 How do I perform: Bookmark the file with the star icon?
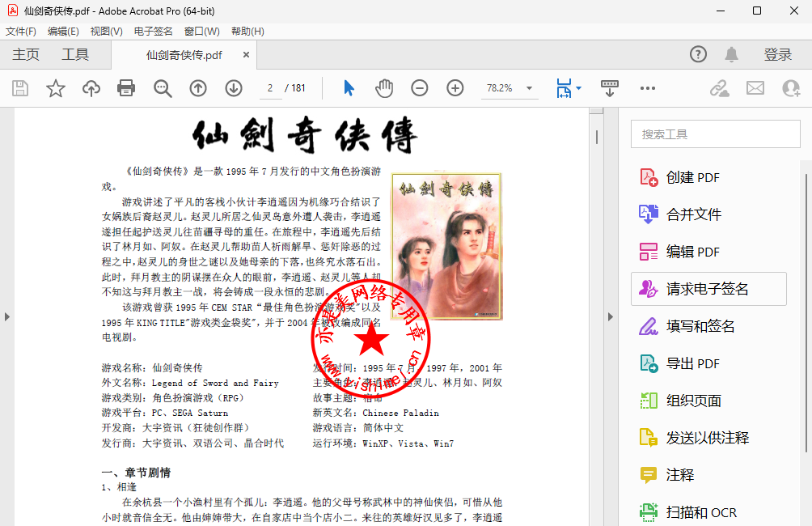click(56, 88)
